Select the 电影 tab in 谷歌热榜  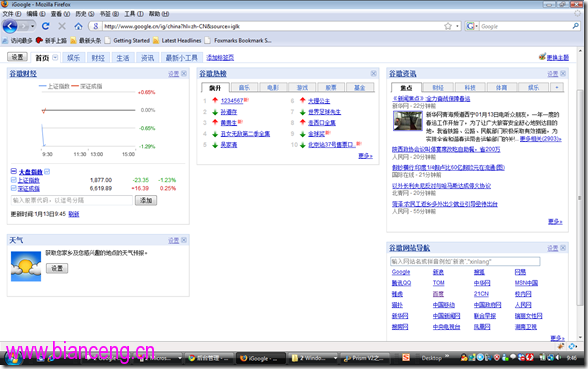click(x=273, y=87)
